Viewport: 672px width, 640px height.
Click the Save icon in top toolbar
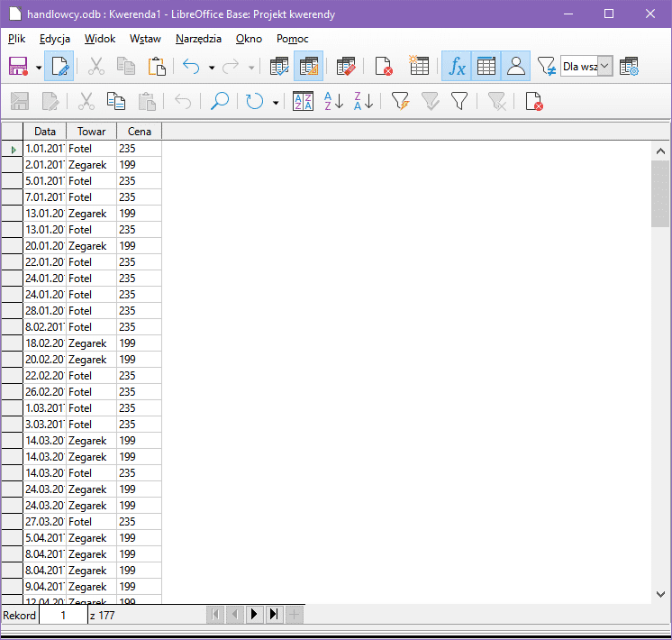point(18,67)
